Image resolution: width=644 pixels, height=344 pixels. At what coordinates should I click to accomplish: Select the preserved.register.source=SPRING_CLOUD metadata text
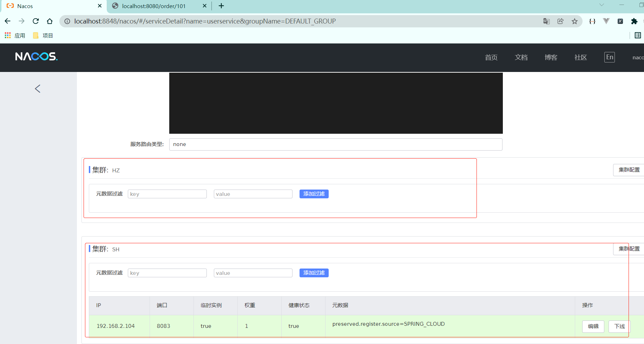point(388,324)
